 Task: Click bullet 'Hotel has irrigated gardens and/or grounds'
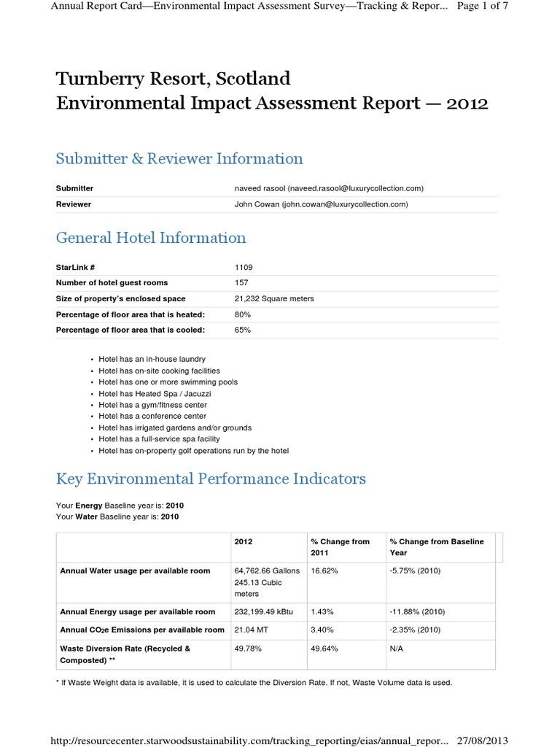pyautogui.click(x=175, y=427)
